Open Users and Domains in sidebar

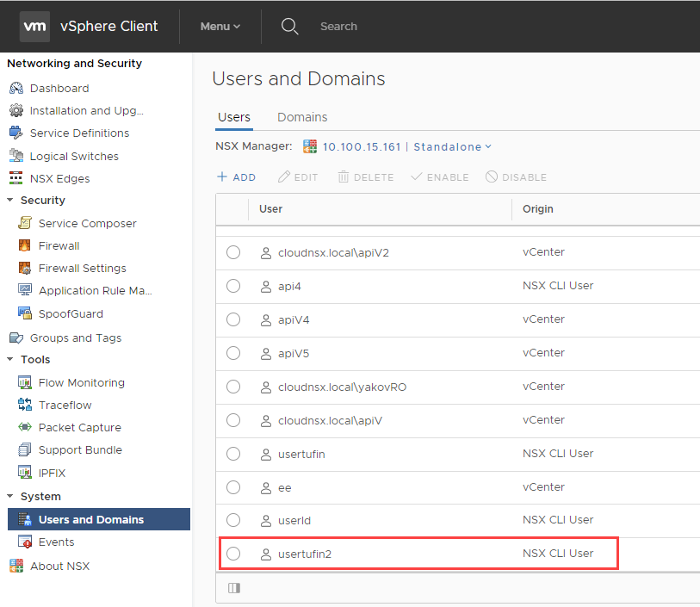click(x=99, y=519)
